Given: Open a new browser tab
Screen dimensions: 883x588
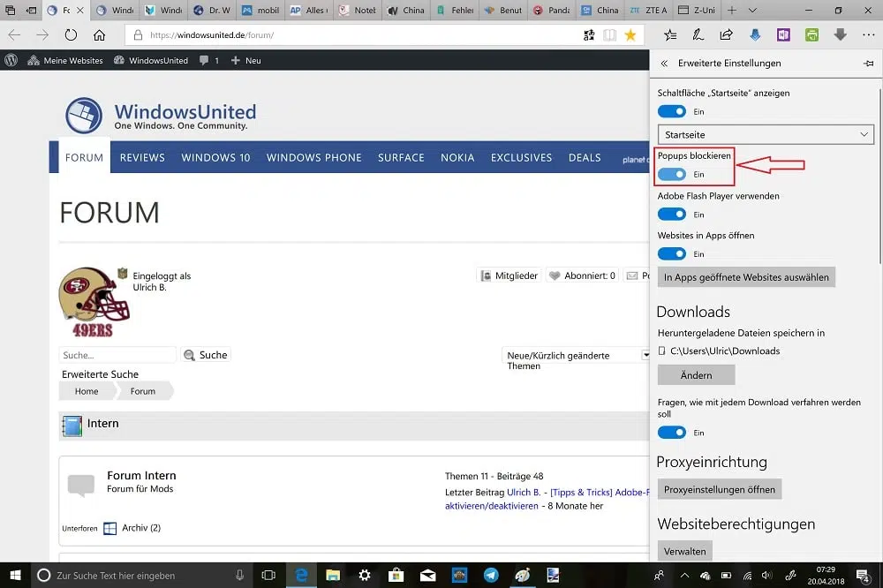Looking at the screenshot, I should coord(731,10).
